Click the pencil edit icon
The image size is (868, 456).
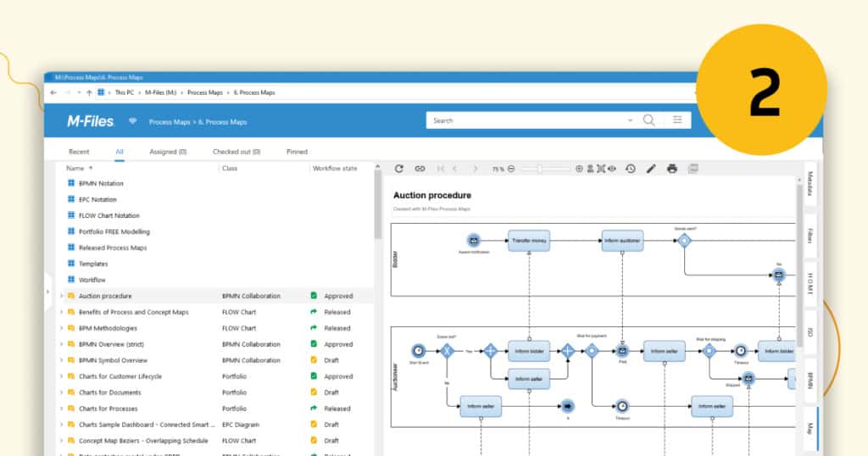[651, 169]
